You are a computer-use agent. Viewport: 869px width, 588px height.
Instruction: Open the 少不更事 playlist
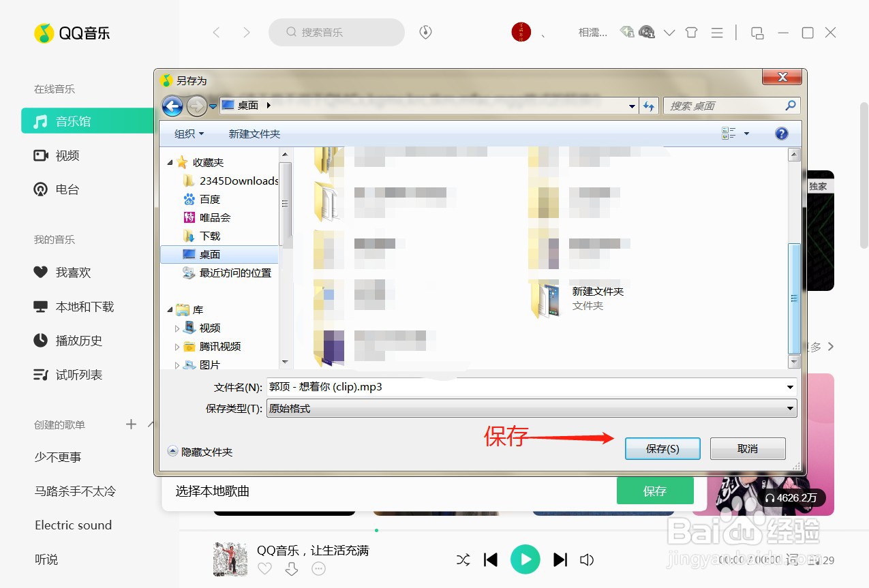tap(58, 457)
